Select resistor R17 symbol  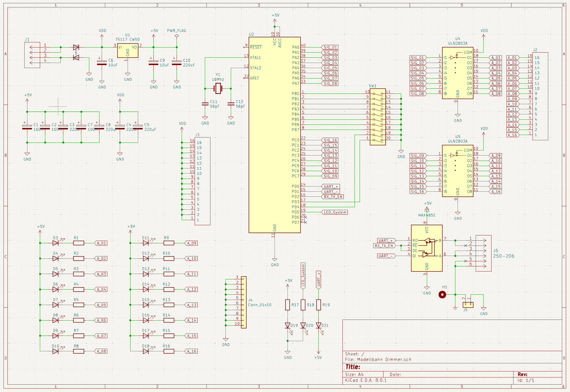(x=288, y=305)
